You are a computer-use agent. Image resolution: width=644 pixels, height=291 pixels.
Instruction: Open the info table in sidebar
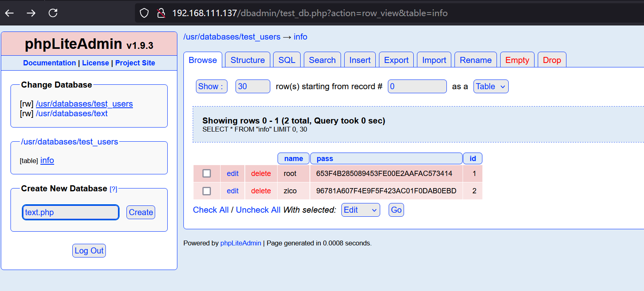click(x=47, y=161)
